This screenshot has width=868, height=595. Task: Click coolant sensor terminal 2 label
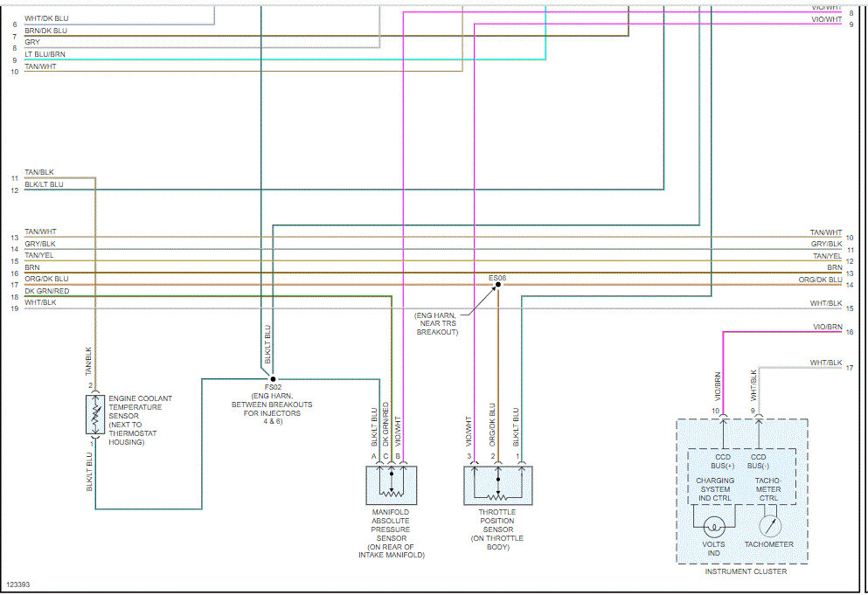tap(90, 385)
